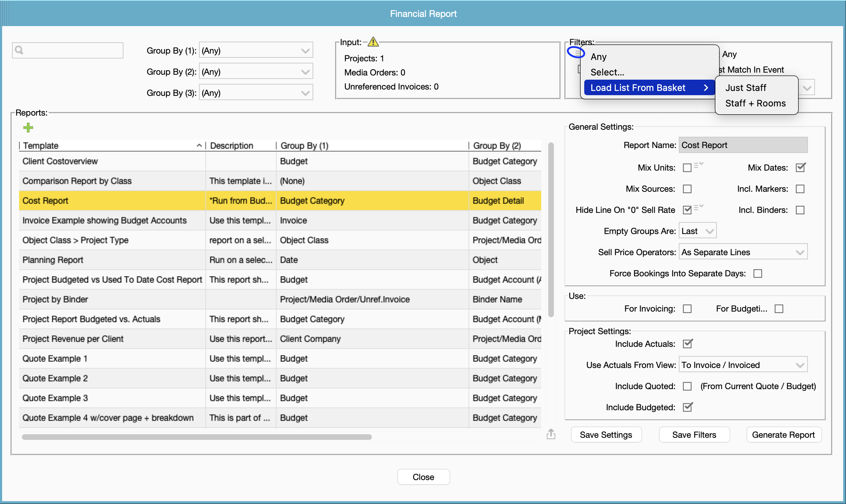Enable the Mix Sources checkbox
Screen dimensions: 846x504
coord(687,189)
